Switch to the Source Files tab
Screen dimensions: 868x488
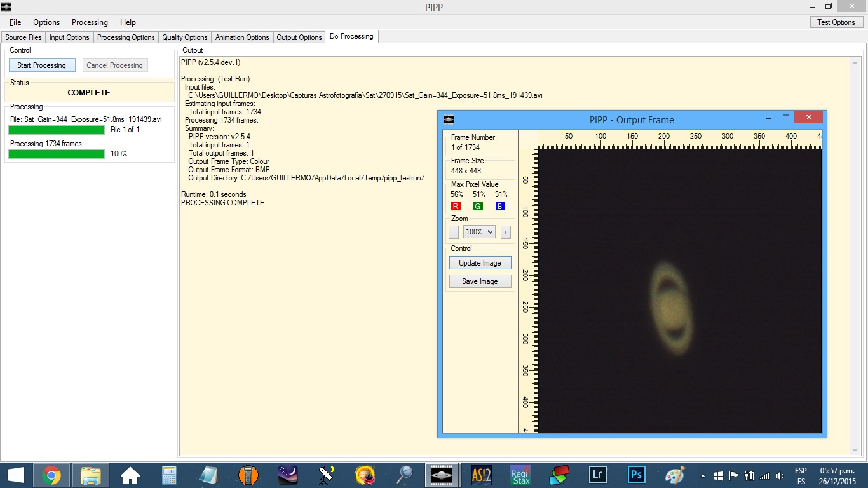coord(24,37)
